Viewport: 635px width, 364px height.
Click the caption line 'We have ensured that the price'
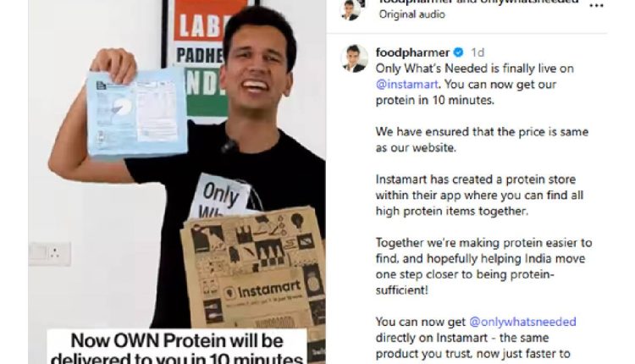click(x=482, y=132)
